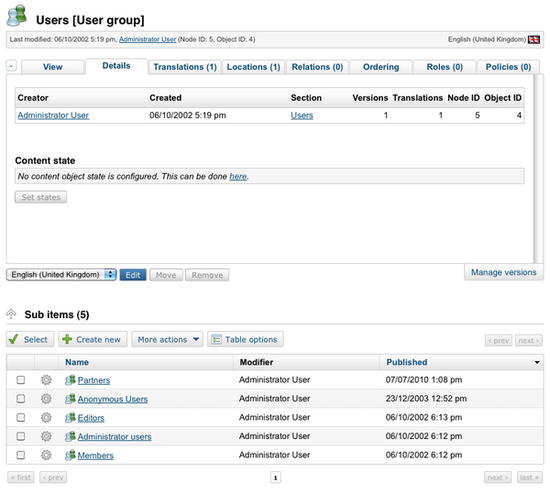
Task: Sort by the Published column header
Action: point(407,362)
